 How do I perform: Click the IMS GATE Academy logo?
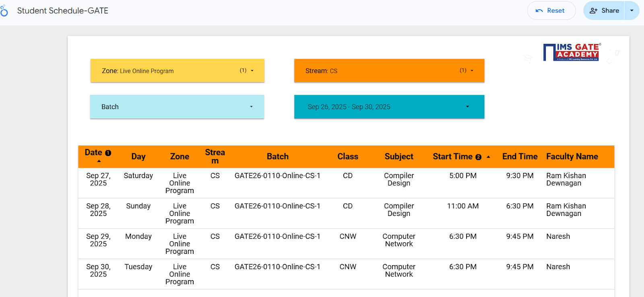pyautogui.click(x=572, y=52)
